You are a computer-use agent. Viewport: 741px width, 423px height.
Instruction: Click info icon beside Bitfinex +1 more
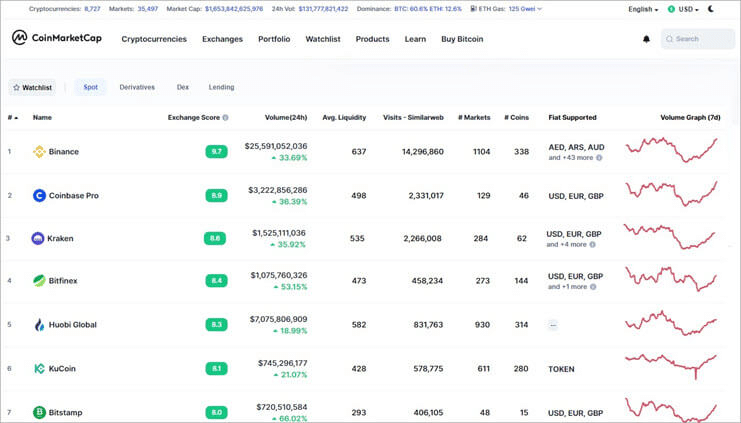click(593, 287)
